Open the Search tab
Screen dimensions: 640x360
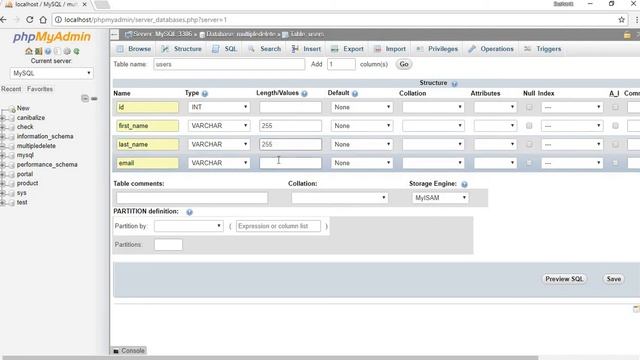(x=265, y=49)
